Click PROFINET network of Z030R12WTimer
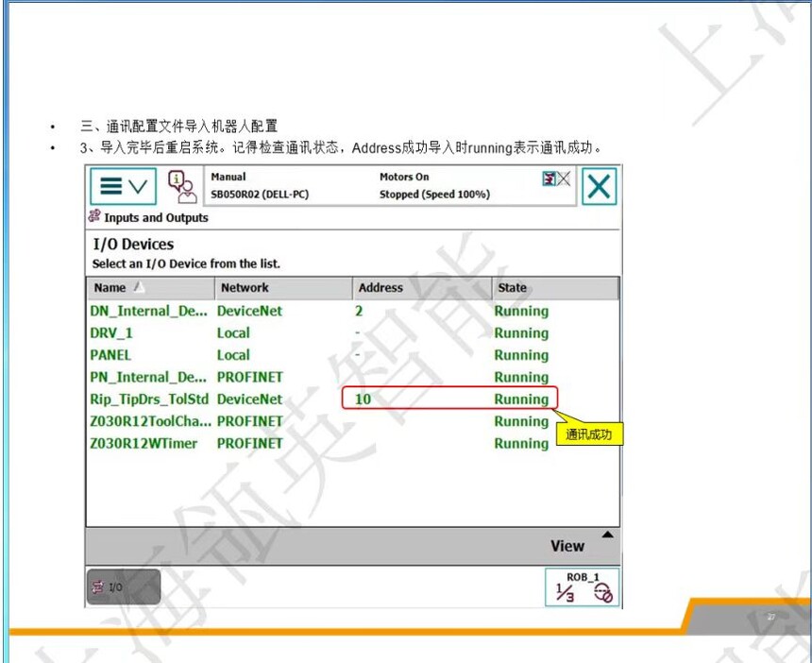Viewport: 812px width, 663px height. [249, 443]
